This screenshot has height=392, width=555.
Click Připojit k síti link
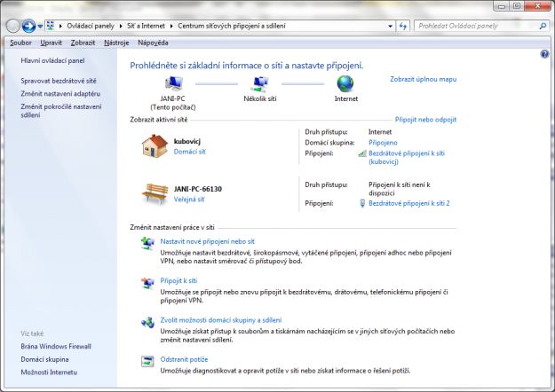178,280
